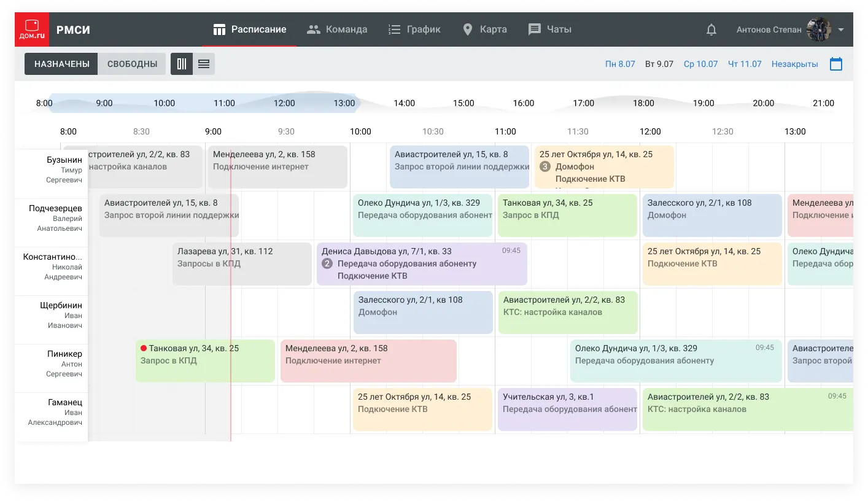The height and width of the screenshot is (501, 868).
Task: Click 20:00 on the overview timeline
Action: [x=763, y=103]
